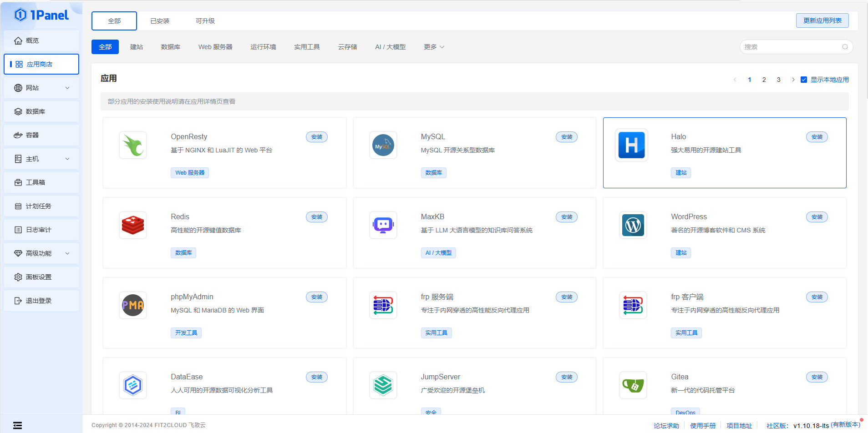Click the 数据库 layers icon
The image size is (868, 433).
(x=18, y=111)
